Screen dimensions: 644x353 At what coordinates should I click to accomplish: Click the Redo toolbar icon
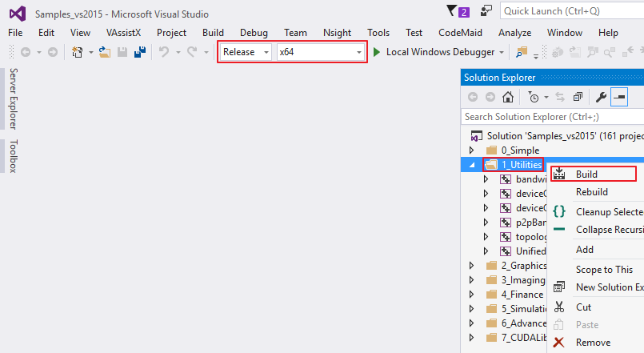tap(192, 52)
